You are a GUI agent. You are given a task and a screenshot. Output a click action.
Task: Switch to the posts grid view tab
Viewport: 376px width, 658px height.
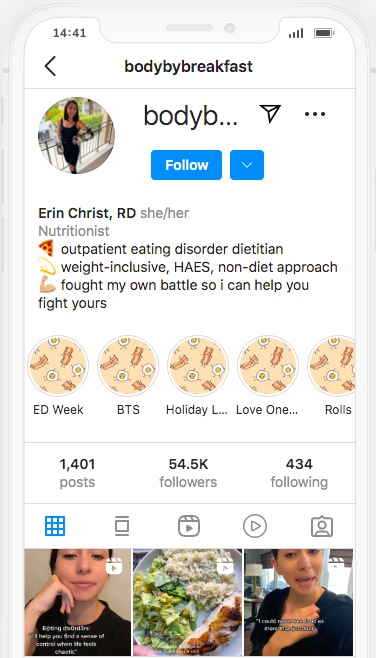[x=55, y=526]
